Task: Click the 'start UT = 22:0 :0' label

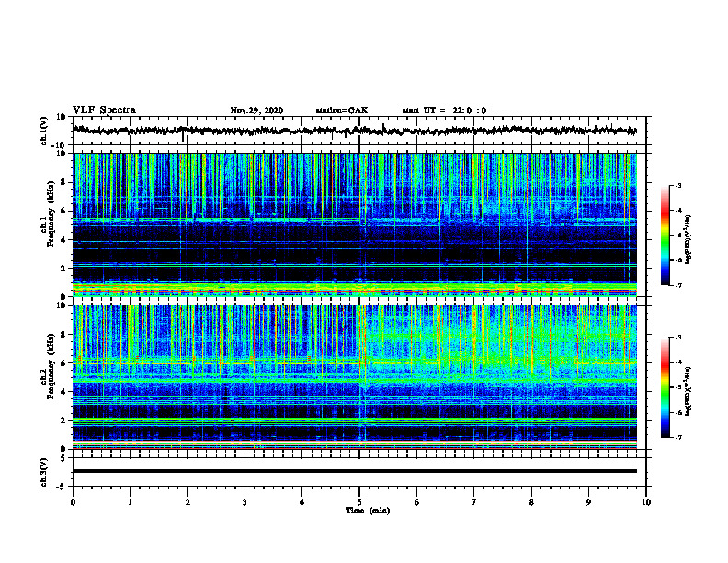Action: (444, 110)
